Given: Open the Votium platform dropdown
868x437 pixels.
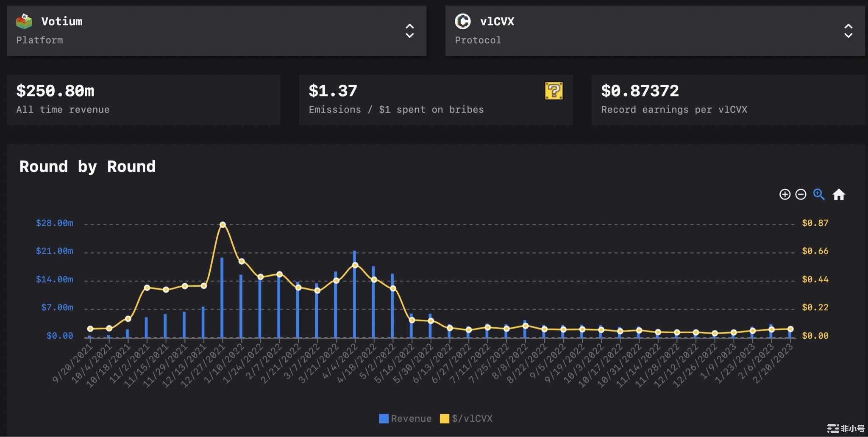Looking at the screenshot, I should pos(216,30).
